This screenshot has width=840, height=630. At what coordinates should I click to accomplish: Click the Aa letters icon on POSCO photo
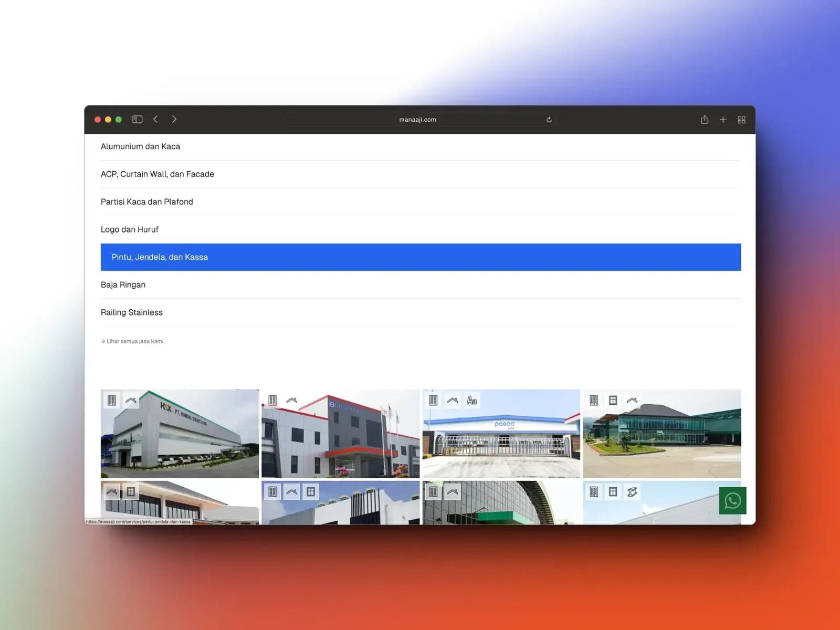click(471, 401)
